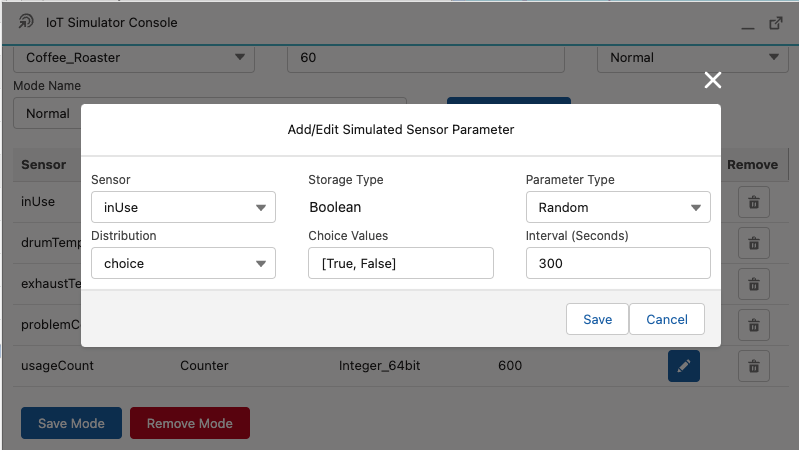
Task: Click the drumTemp row label
Action: (x=51, y=243)
